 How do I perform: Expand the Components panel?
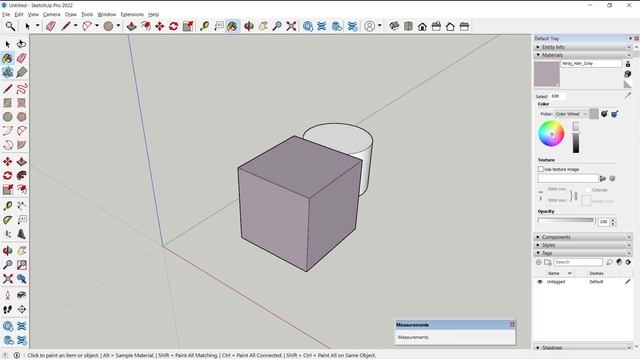(x=582, y=237)
